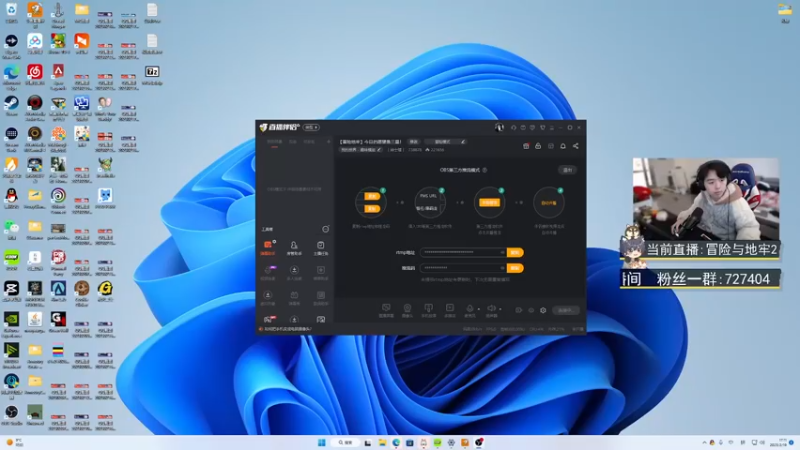Open the QQ penguin desktop shortcut
Screen dimensions: 800x450
[11, 198]
